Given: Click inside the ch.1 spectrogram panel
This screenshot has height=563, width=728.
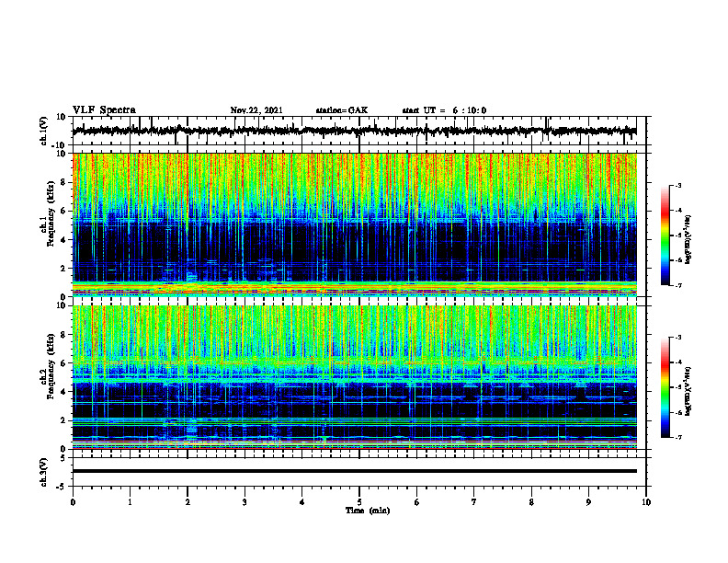Looking at the screenshot, I should pyautogui.click(x=354, y=224).
